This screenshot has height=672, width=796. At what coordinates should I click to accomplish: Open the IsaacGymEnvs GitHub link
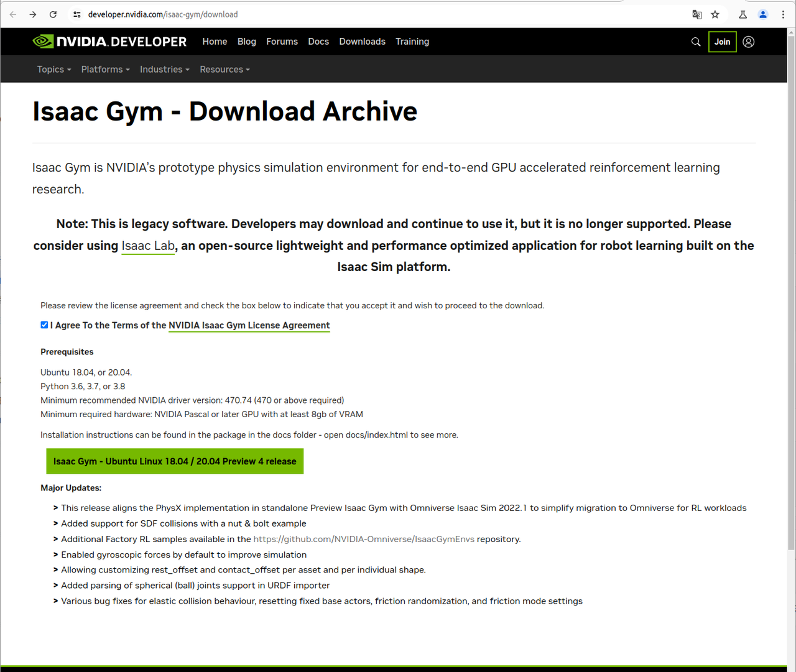tap(364, 539)
